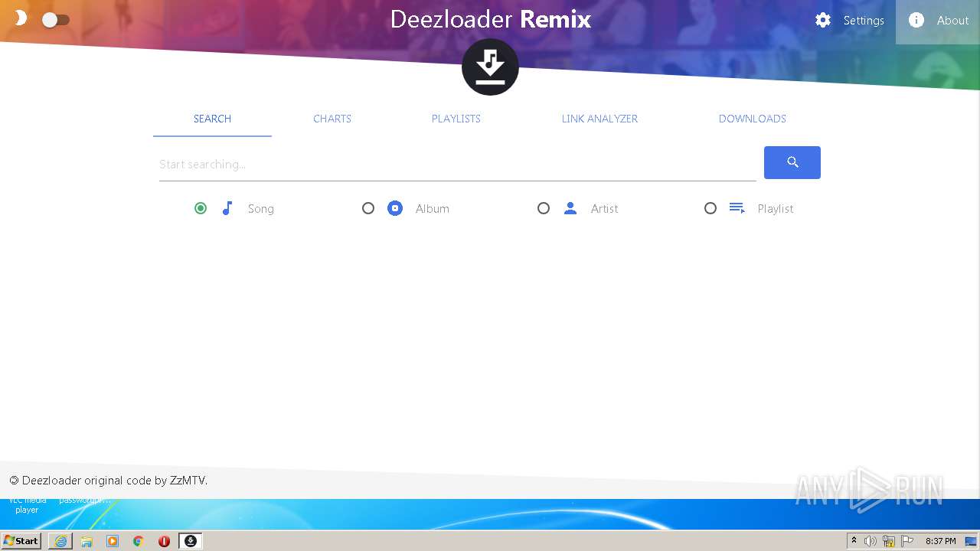Open Internet Explorer from taskbar
This screenshot has height=551, width=980.
point(60,541)
